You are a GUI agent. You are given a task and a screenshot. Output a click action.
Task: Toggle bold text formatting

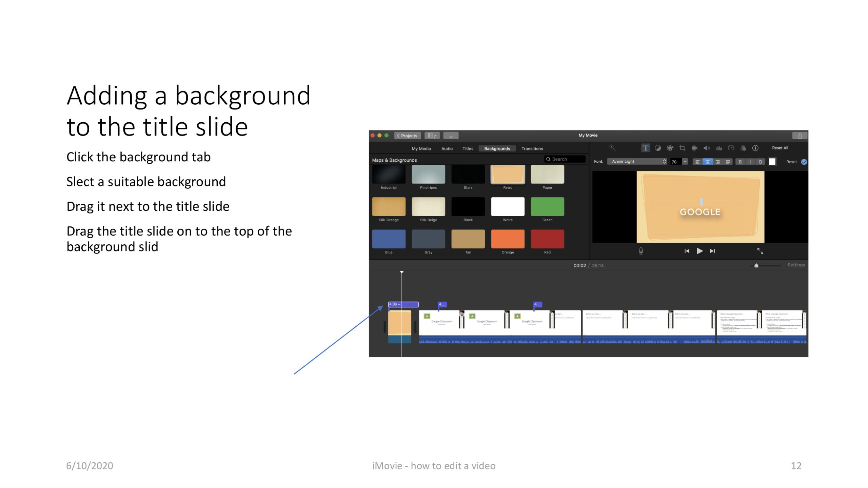740,162
